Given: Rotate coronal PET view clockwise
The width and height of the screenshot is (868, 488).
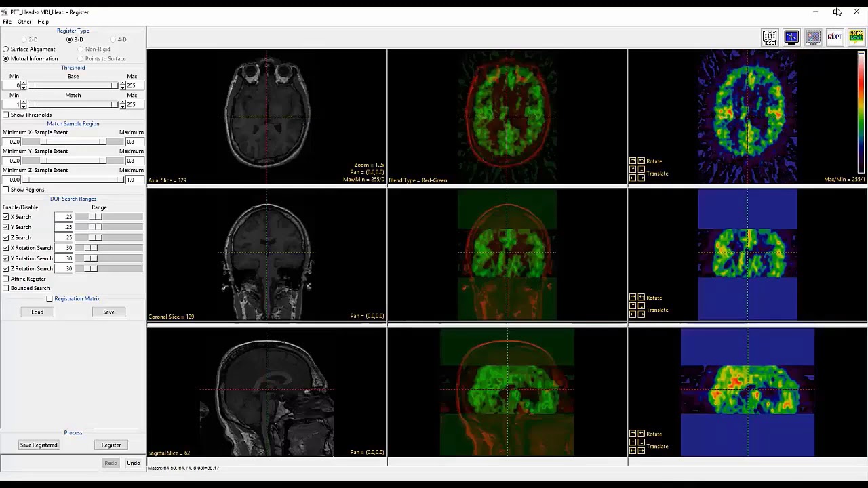Looking at the screenshot, I should coord(633,297).
